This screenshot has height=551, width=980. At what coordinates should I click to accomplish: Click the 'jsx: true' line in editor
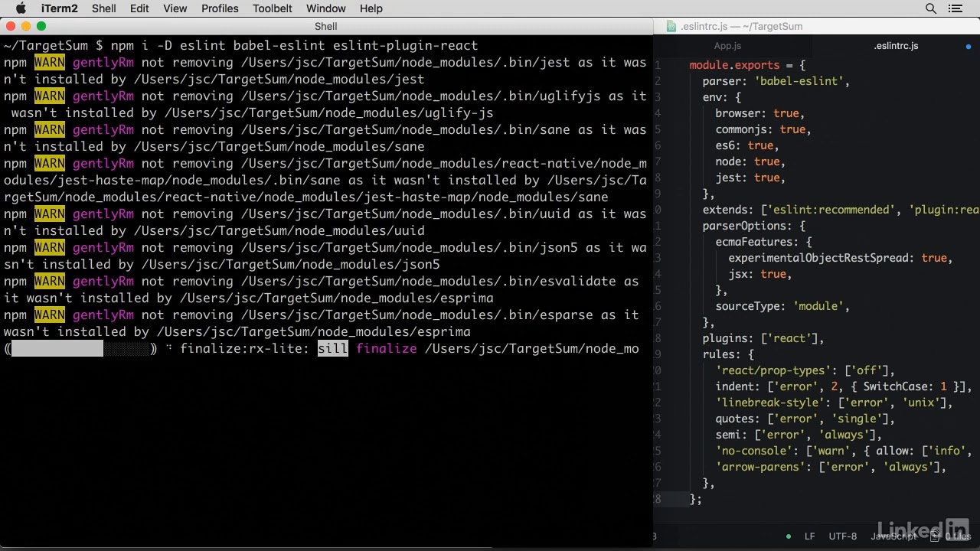tap(759, 274)
